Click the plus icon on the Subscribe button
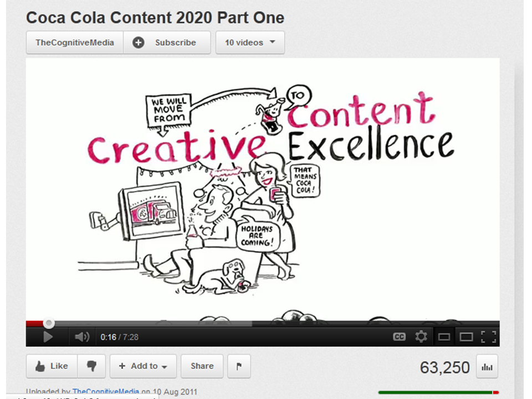532x399 pixels. click(x=139, y=43)
